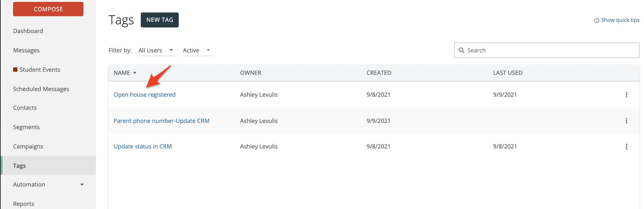
Task: Open the Active status filter dropdown
Action: tap(197, 50)
